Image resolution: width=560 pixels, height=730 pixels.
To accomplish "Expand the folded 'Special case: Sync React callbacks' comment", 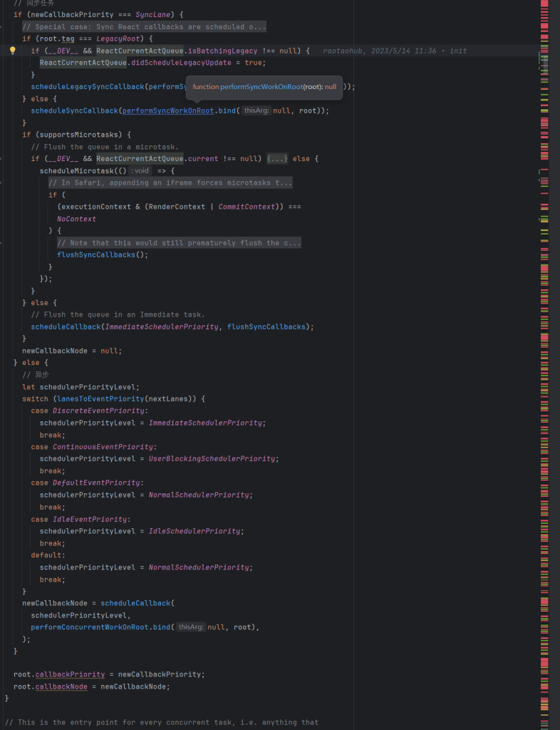I will click(144, 27).
